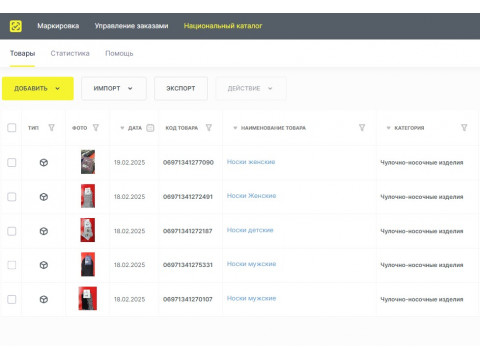Click the ЭКСПОРТ button
The width and height of the screenshot is (480, 360).
[181, 88]
